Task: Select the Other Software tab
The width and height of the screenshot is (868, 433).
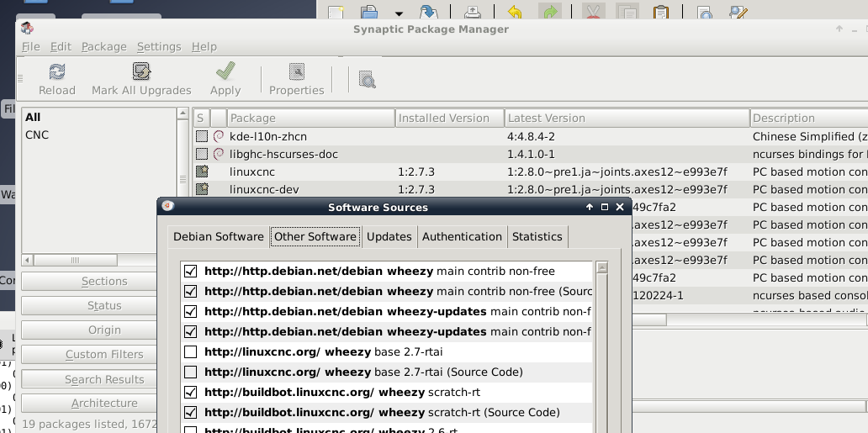Action: tap(315, 237)
